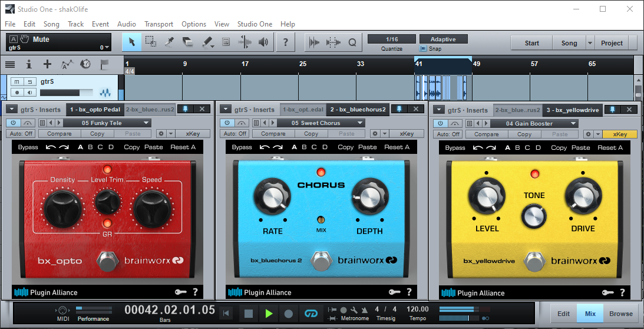This screenshot has width=644, height=329.
Task: Open the Studio One menu
Action: pyautogui.click(x=255, y=24)
